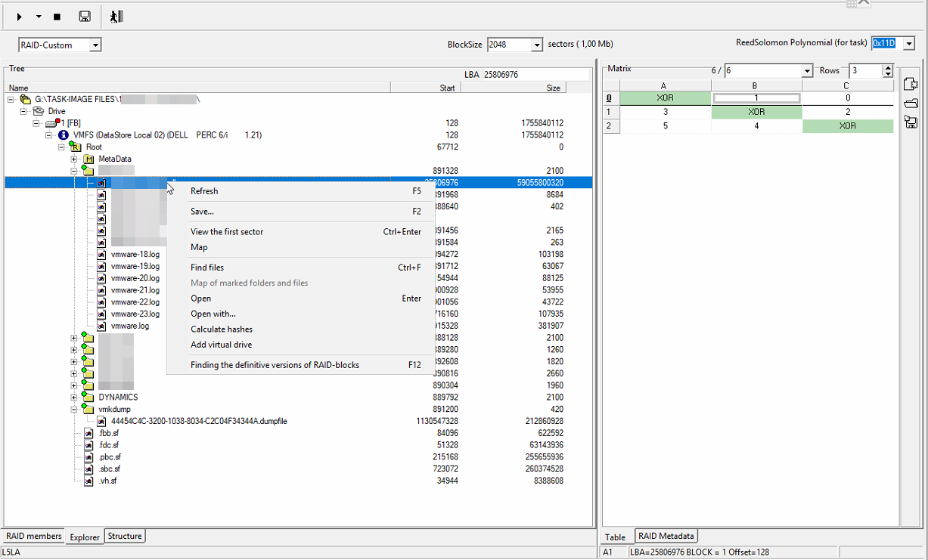
Task: Click the .pbc.sf file icon
Action: (x=88, y=457)
